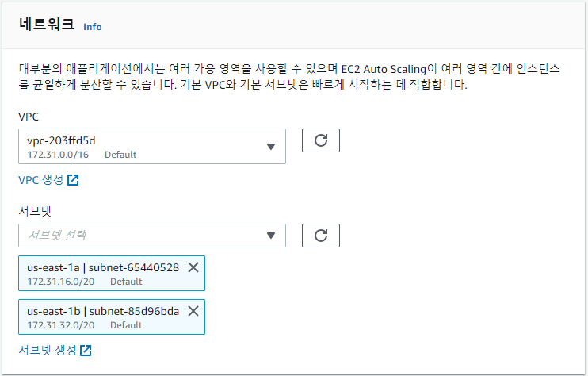Viewport: 588px width, 376px height.
Task: Click the refresh icon next to VPC dropdown
Action: (321, 140)
